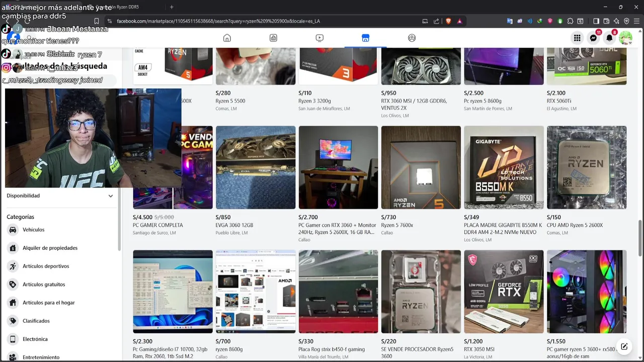Open the Ryzen 5 7600x listing title

point(397,225)
